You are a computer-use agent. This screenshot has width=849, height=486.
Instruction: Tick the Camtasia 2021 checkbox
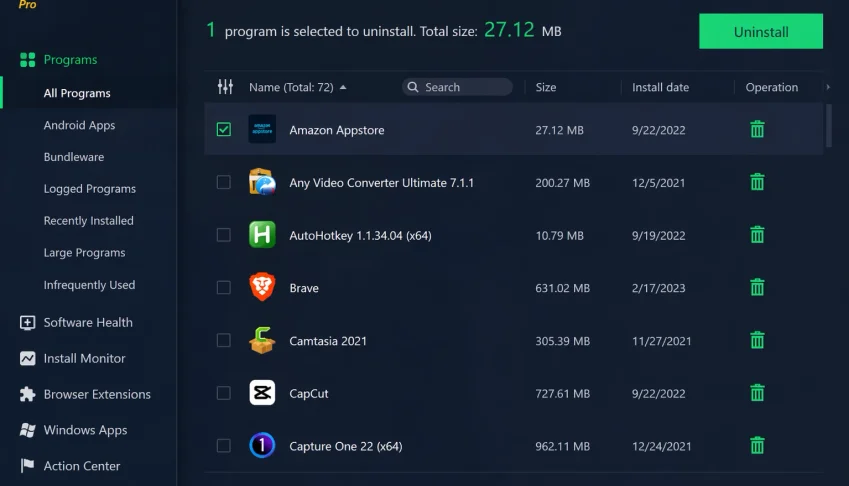tap(224, 340)
